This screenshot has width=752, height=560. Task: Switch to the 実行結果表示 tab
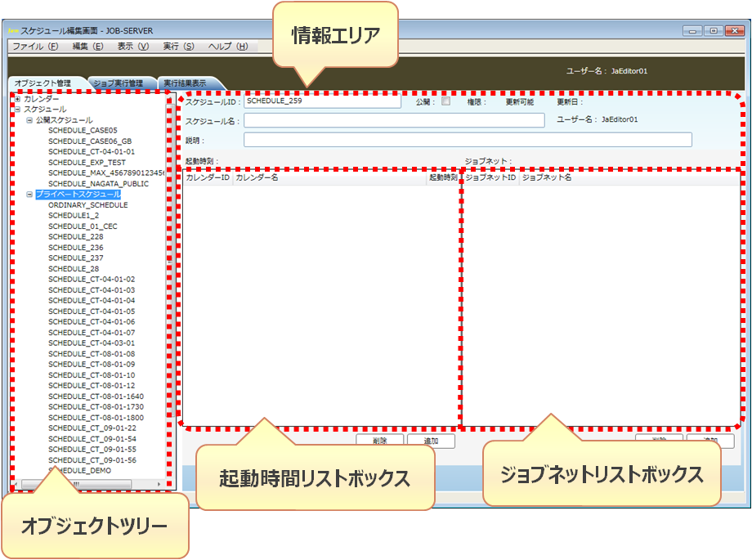point(185,83)
